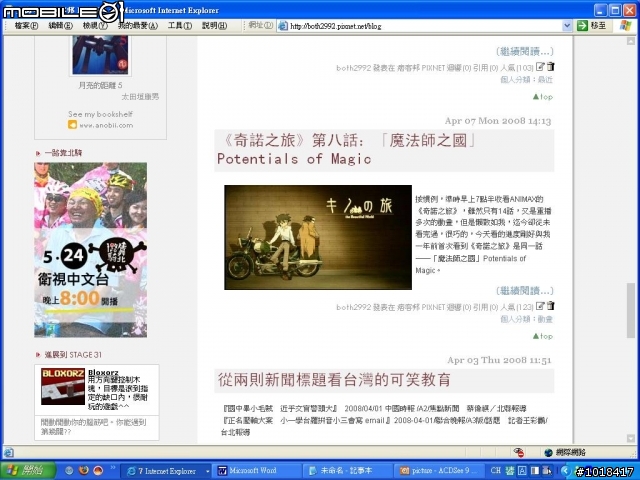This screenshot has height=480, width=640.
Task: Click the 網際網路 security zone globe
Action: pyautogui.click(x=549, y=452)
